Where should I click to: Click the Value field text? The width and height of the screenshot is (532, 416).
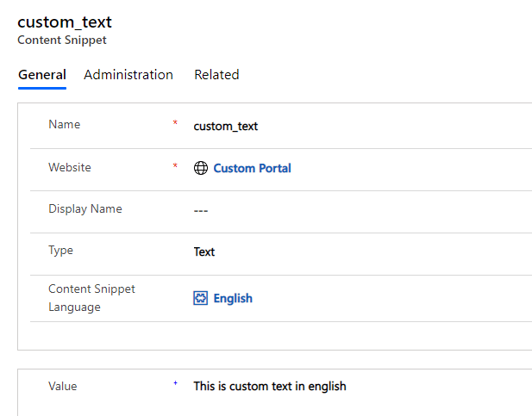[269, 386]
